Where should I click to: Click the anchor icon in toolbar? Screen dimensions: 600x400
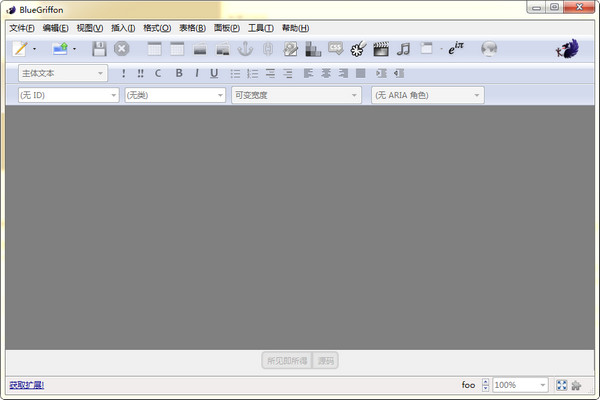coord(244,48)
